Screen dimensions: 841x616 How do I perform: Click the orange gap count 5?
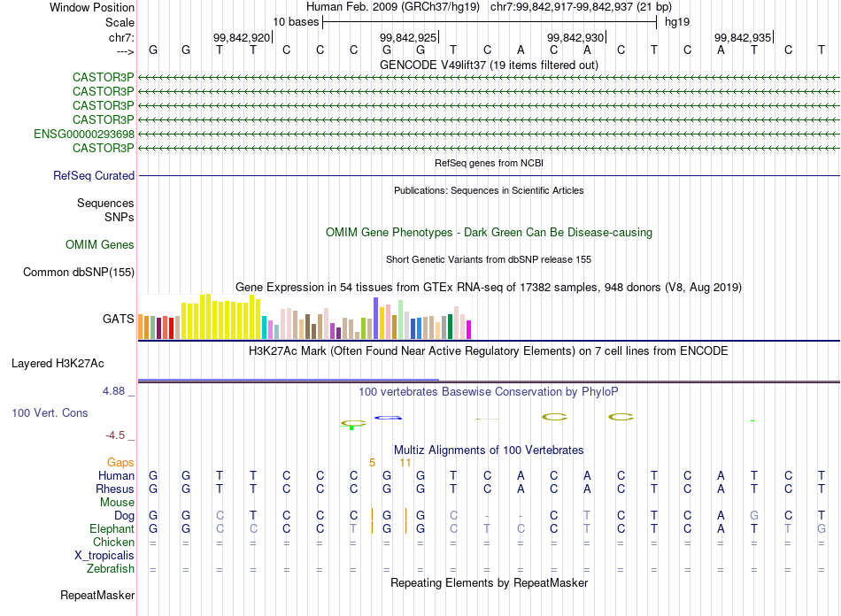click(372, 463)
